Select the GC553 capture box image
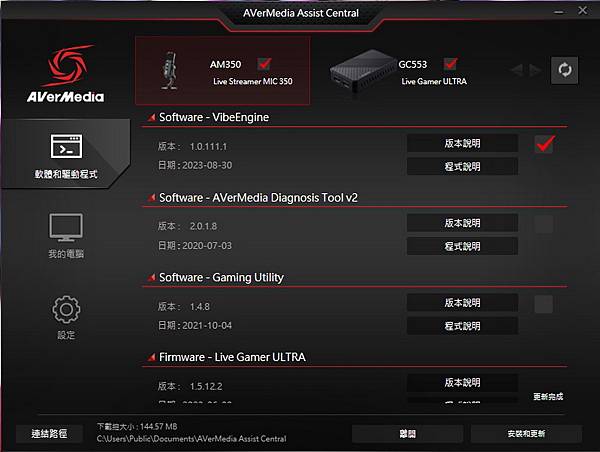The width and height of the screenshot is (600, 452). 363,71
